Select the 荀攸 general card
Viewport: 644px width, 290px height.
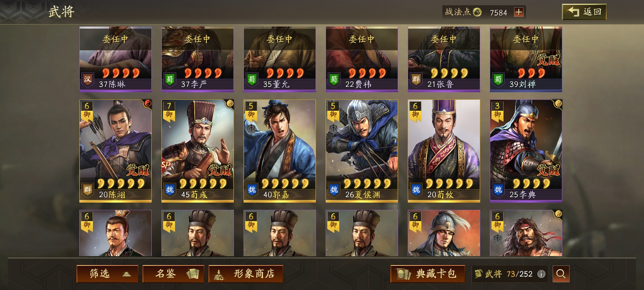point(444,151)
